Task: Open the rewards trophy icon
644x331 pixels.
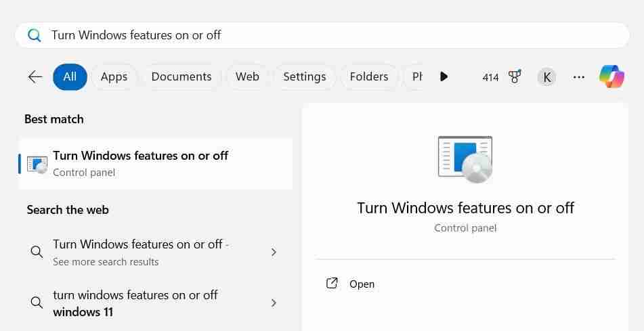Action: click(x=515, y=76)
